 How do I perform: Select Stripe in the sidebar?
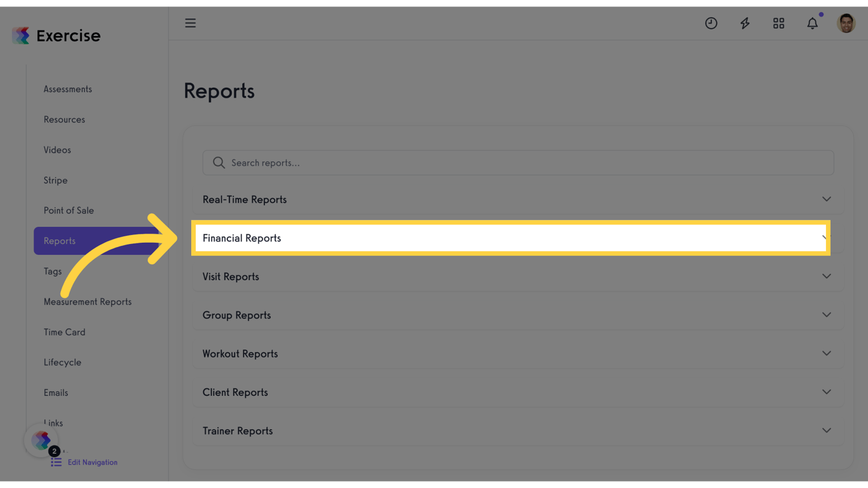[55, 180]
